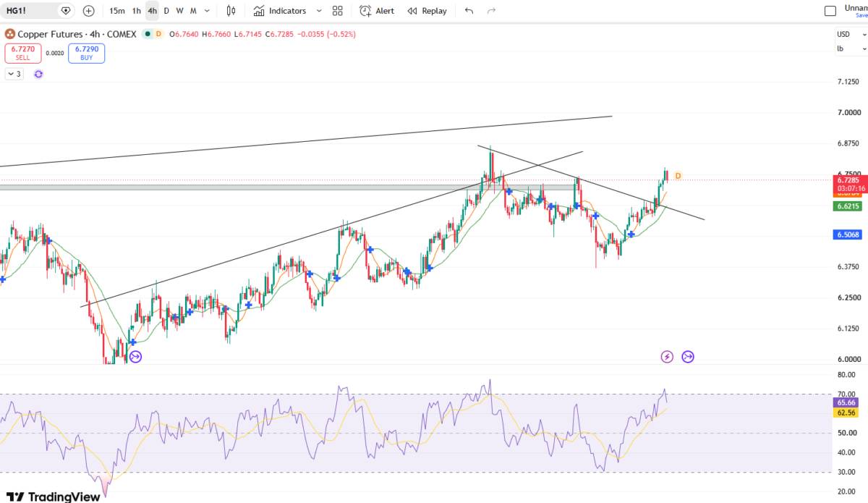
Task: Click the purple 65.66 RSI value label
Action: click(x=846, y=402)
